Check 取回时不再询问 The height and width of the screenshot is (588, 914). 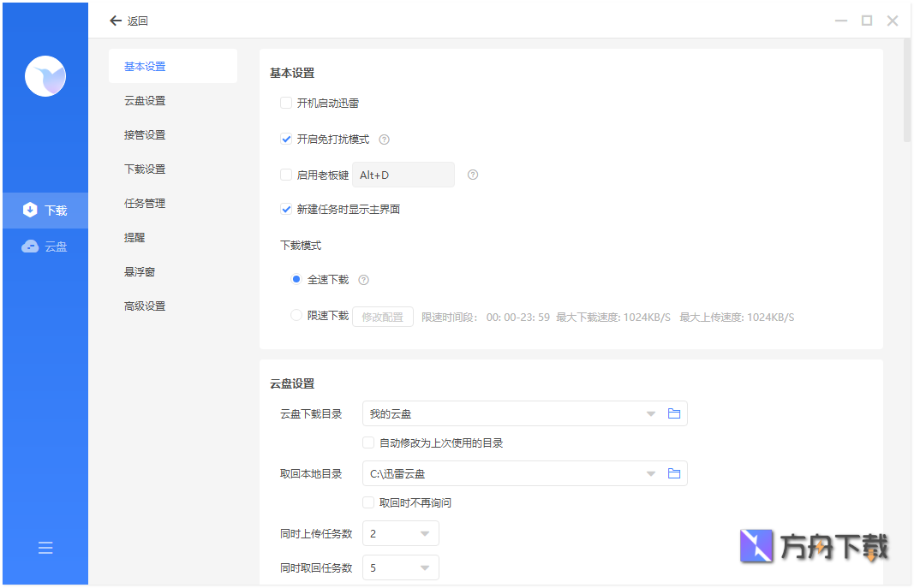[x=368, y=502]
